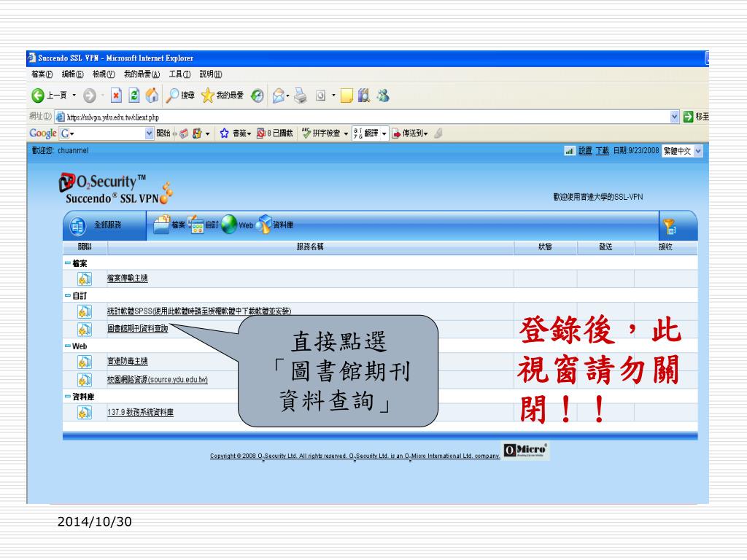Open the 統計軟體SPSS link

pos(199,311)
